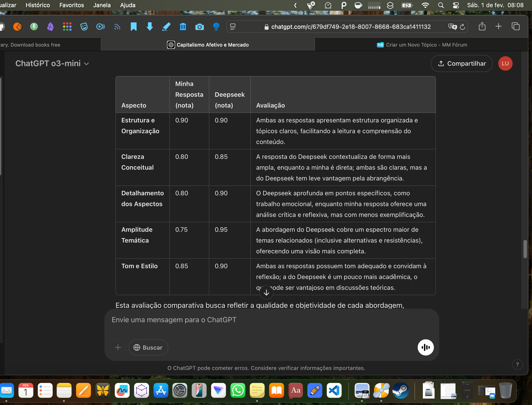Click the 'Estrutura e Organização' row label
The image size is (532, 405).
[x=140, y=126]
